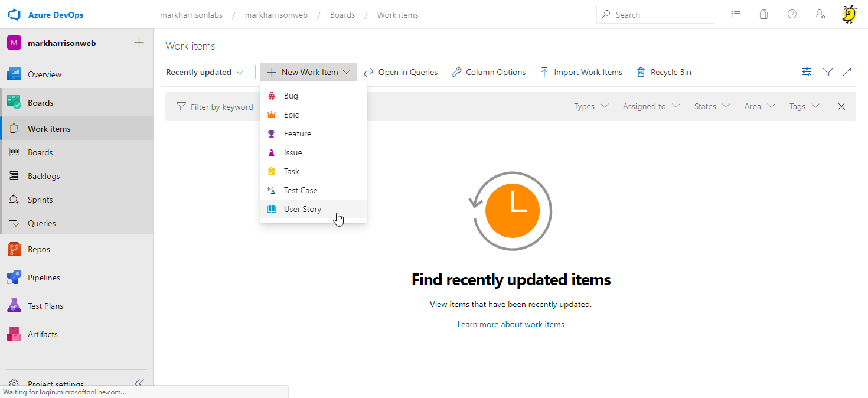Open the marketplace shopping bag icon
868x398 pixels.
tap(763, 14)
